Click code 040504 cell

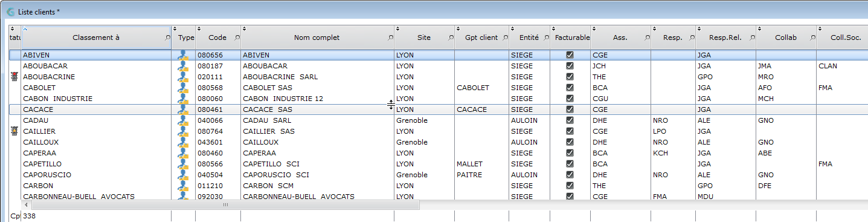tap(217, 175)
